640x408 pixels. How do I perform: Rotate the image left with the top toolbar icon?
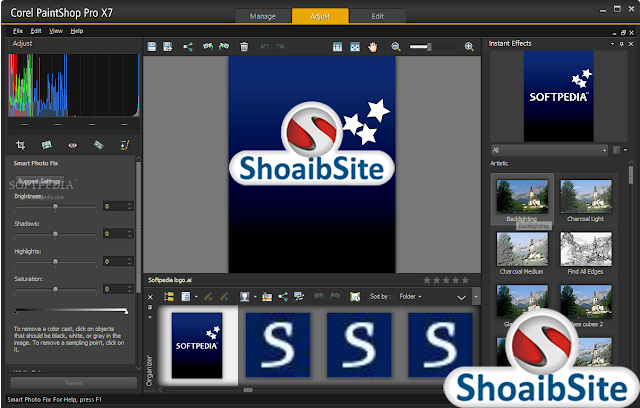pos(208,47)
